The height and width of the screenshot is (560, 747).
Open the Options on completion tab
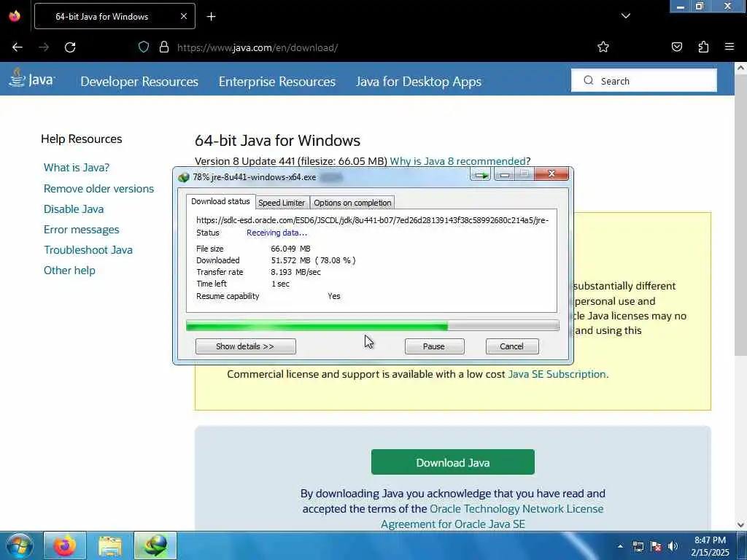[352, 203]
